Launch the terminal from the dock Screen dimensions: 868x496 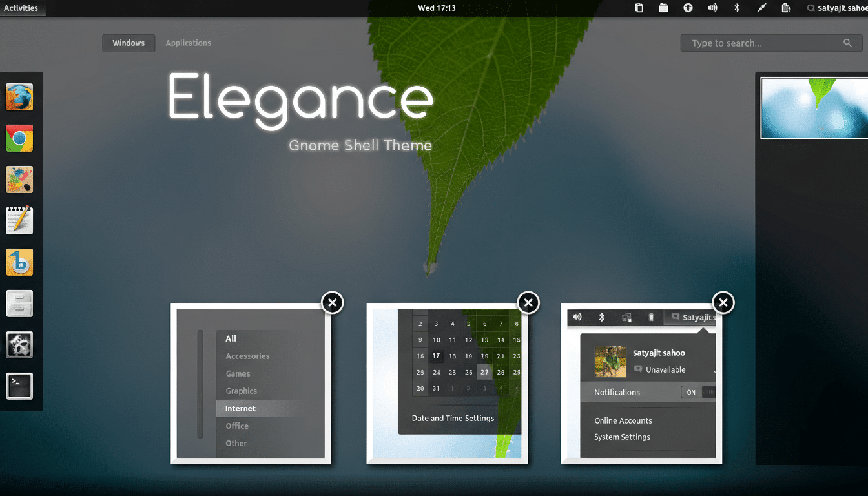point(19,386)
